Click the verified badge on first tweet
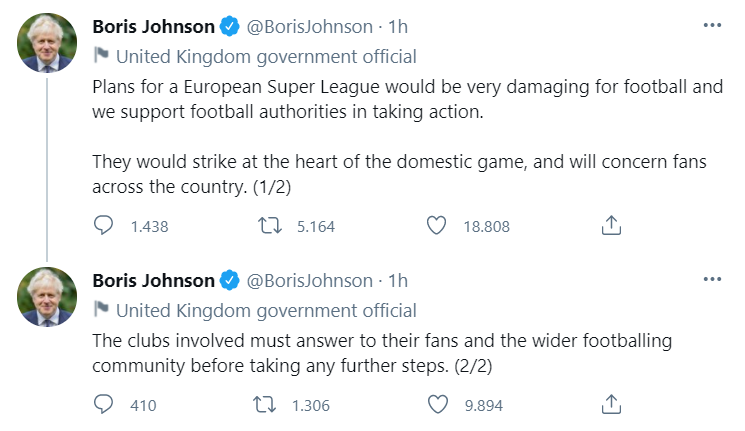Screen dimensions: 745x431 tap(229, 27)
